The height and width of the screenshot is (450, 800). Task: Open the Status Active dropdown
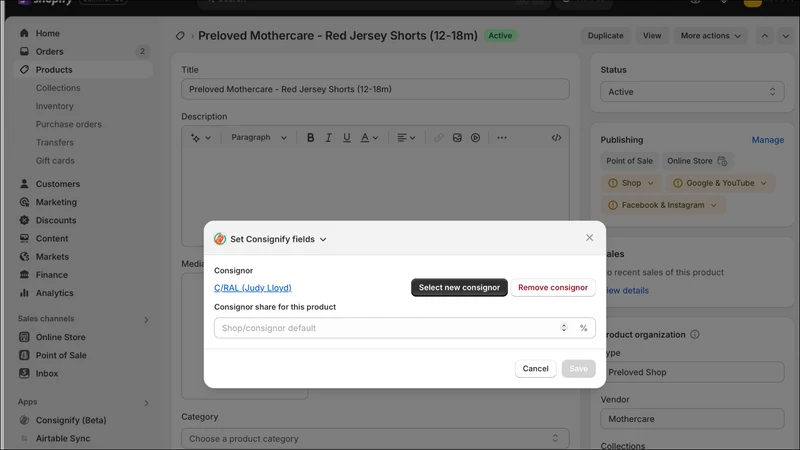coord(692,92)
